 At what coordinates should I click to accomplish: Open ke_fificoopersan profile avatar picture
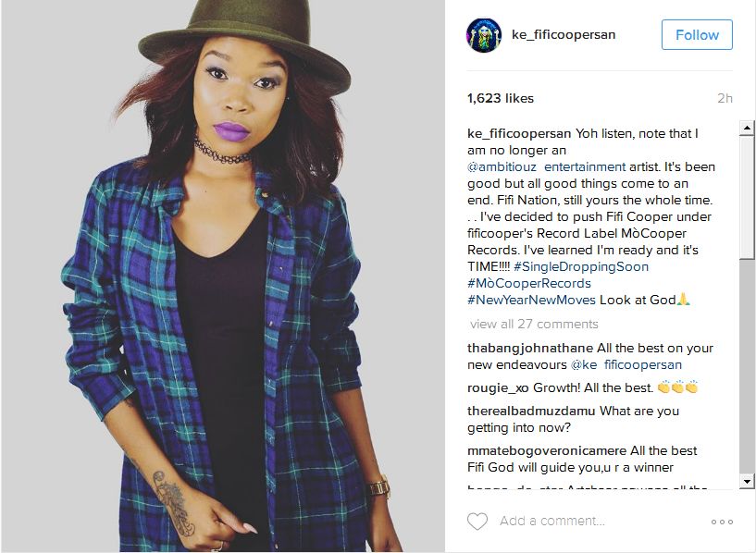coord(484,35)
